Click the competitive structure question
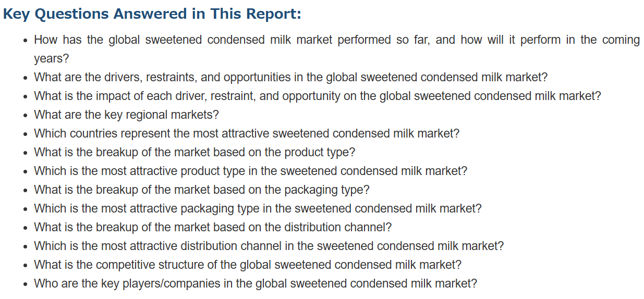 coord(248,265)
